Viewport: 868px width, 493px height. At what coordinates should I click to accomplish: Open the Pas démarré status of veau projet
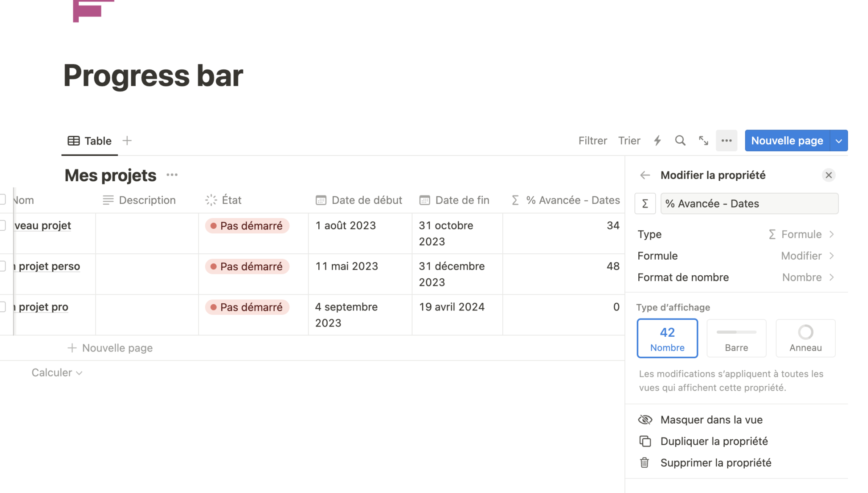click(x=247, y=226)
